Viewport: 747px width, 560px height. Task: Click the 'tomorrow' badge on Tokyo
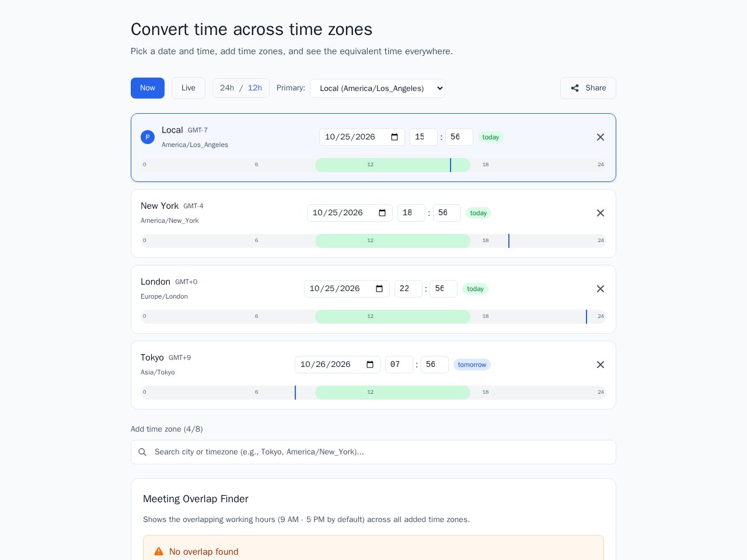coord(472,365)
